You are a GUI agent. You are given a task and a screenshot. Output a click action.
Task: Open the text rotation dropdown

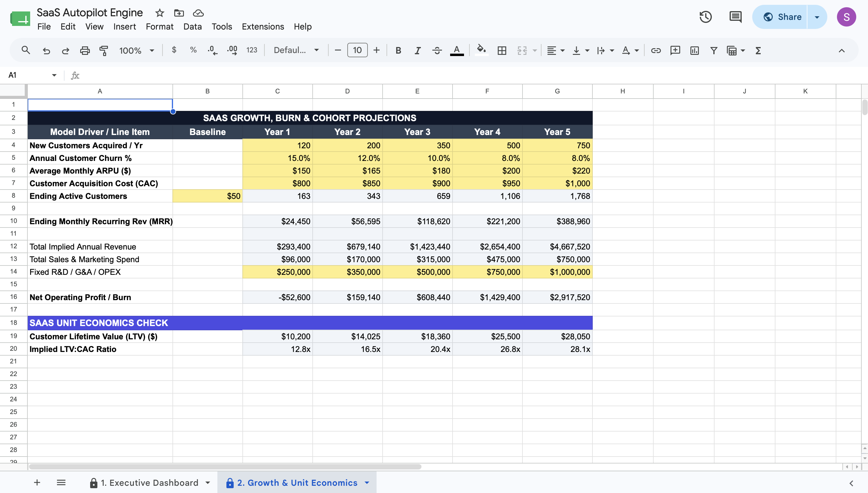tap(630, 50)
